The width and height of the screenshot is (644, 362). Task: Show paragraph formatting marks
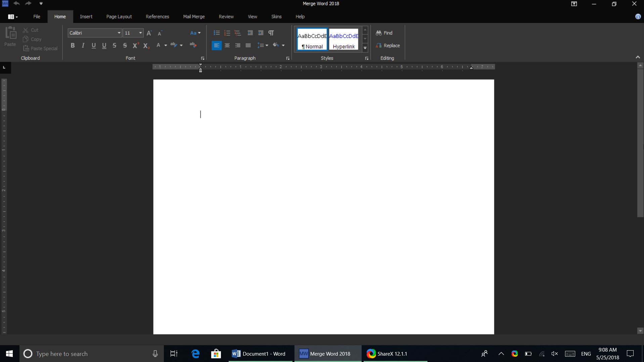[x=271, y=33]
